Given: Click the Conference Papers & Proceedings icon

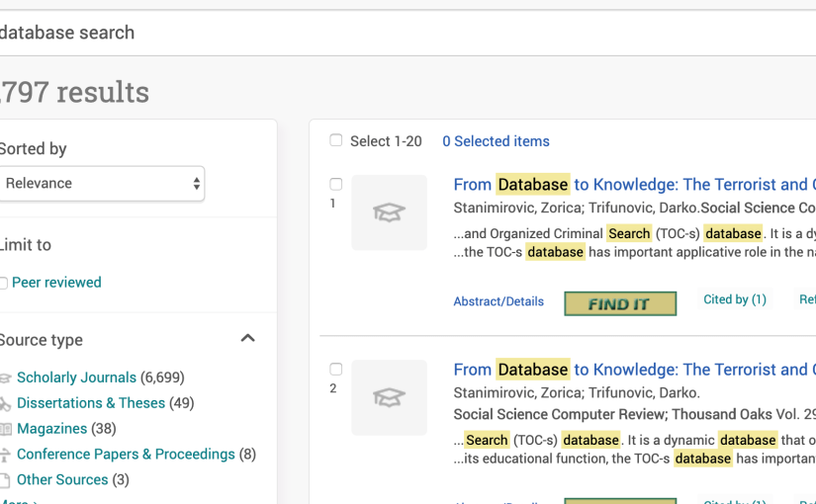Looking at the screenshot, I should (x=5, y=455).
